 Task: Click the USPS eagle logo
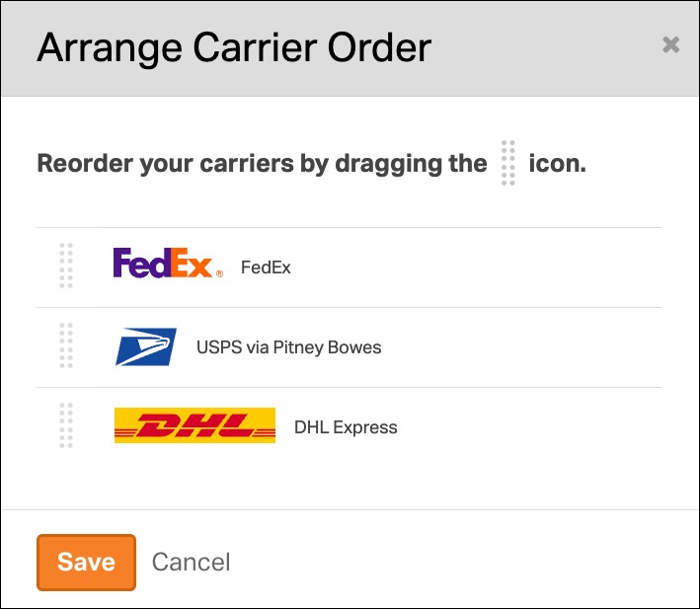pyautogui.click(x=146, y=346)
